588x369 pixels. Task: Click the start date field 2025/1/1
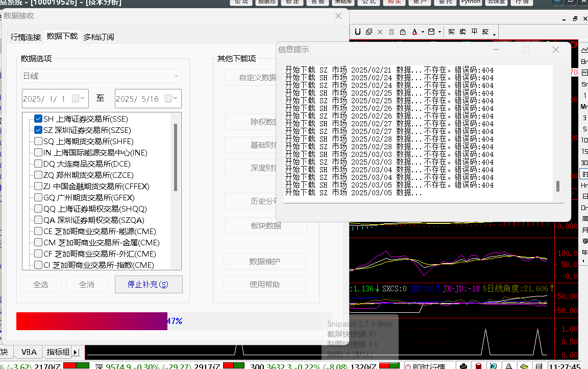55,98
